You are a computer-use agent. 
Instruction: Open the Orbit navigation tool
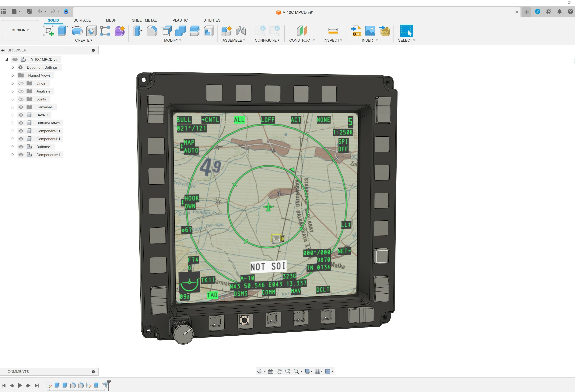260,371
